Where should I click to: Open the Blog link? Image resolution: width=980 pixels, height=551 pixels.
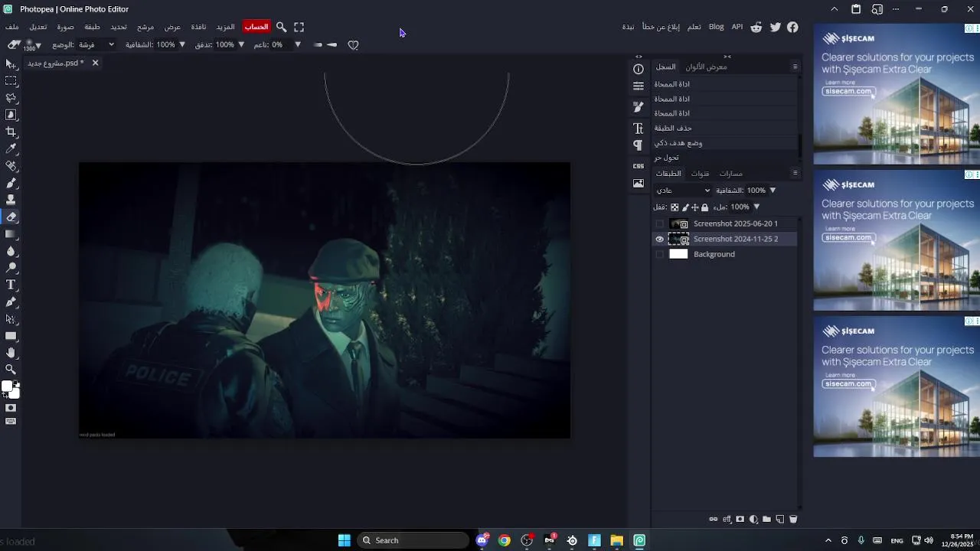point(716,27)
